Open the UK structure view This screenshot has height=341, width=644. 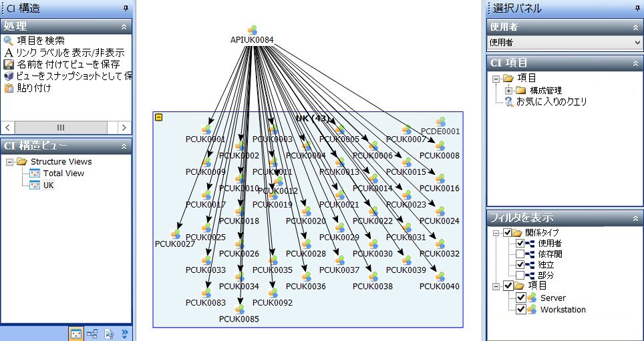(49, 185)
